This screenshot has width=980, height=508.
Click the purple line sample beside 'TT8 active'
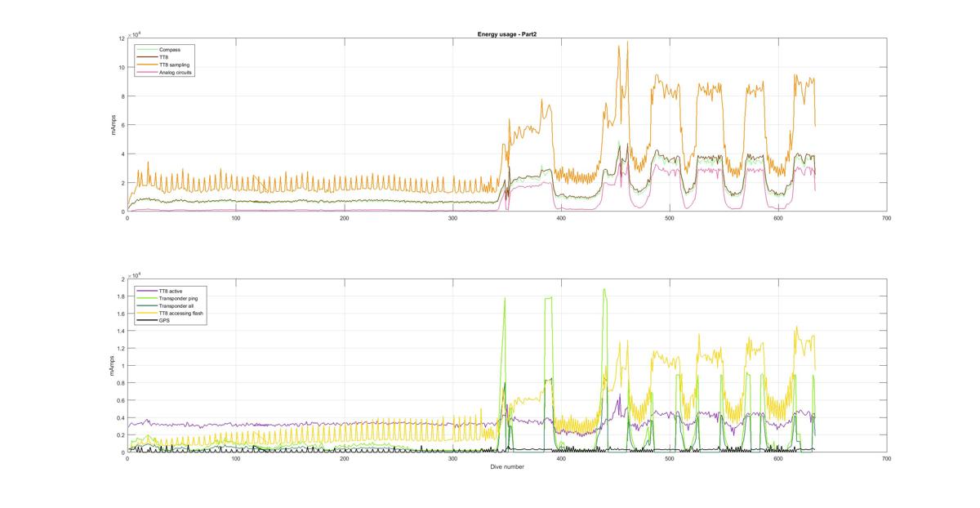[148, 291]
